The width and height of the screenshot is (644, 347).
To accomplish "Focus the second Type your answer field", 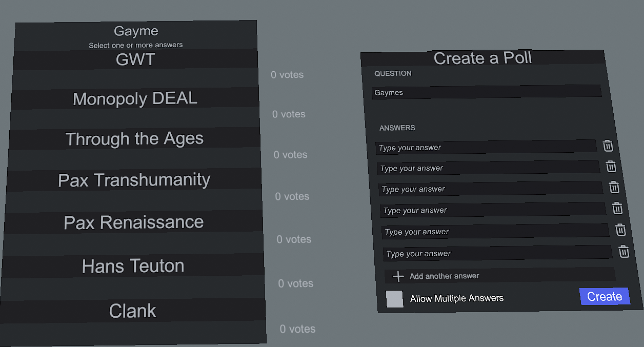I will tap(489, 167).
